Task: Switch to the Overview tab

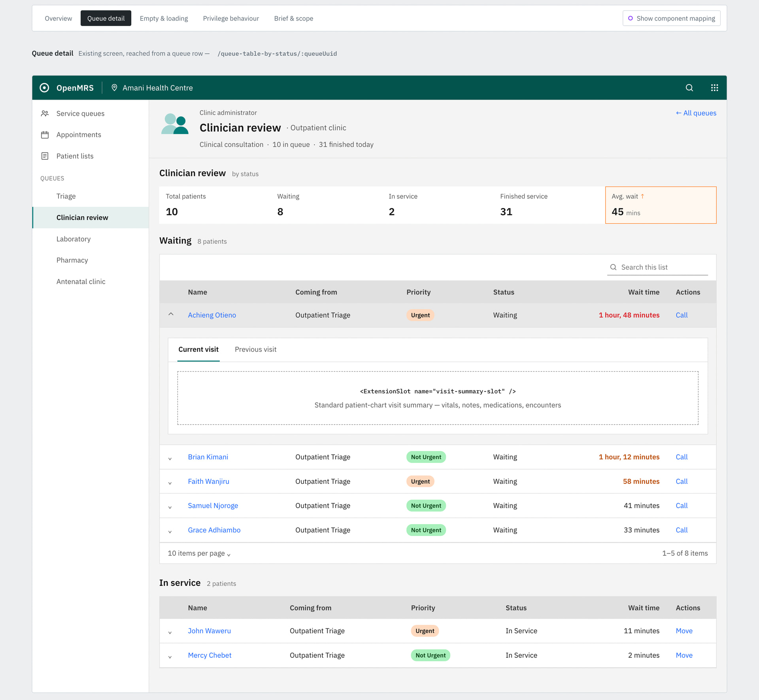Action: [x=58, y=18]
